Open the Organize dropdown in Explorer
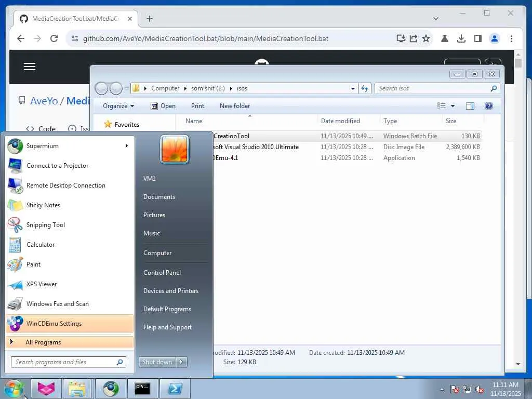532x399 pixels. [118, 106]
